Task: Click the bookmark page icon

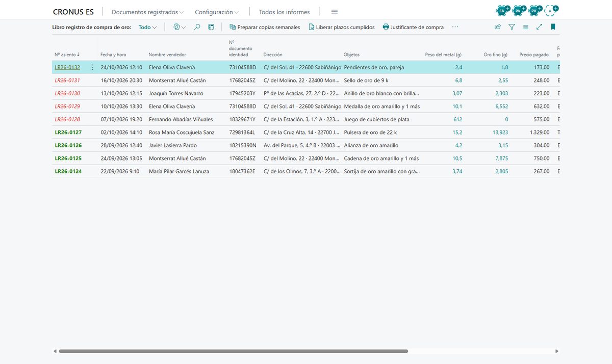Action: 553,27
